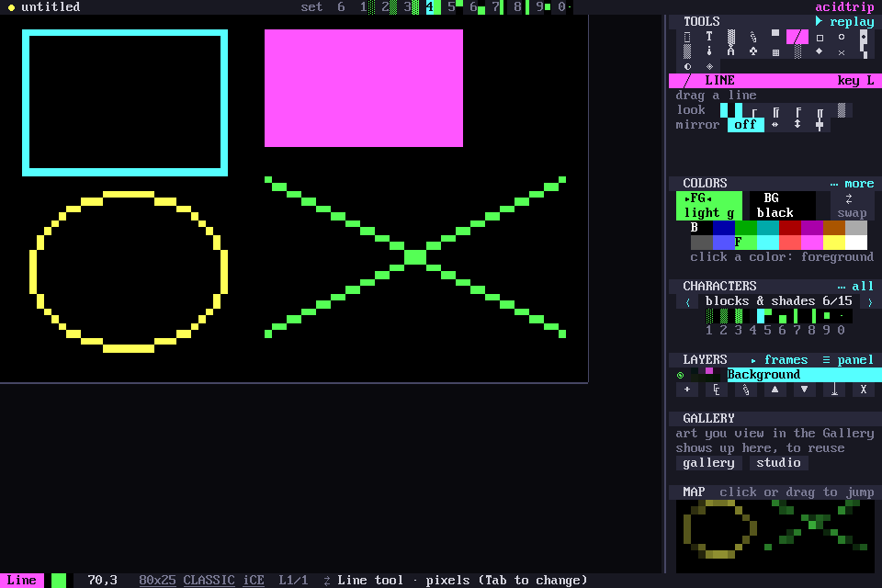Select character slot 1 in top bar

[x=367, y=7]
